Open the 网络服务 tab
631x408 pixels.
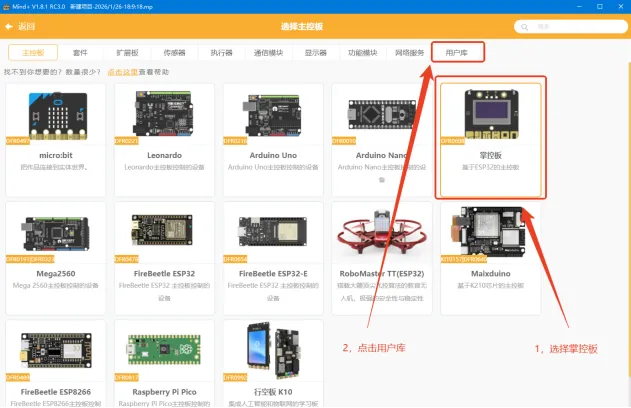410,53
